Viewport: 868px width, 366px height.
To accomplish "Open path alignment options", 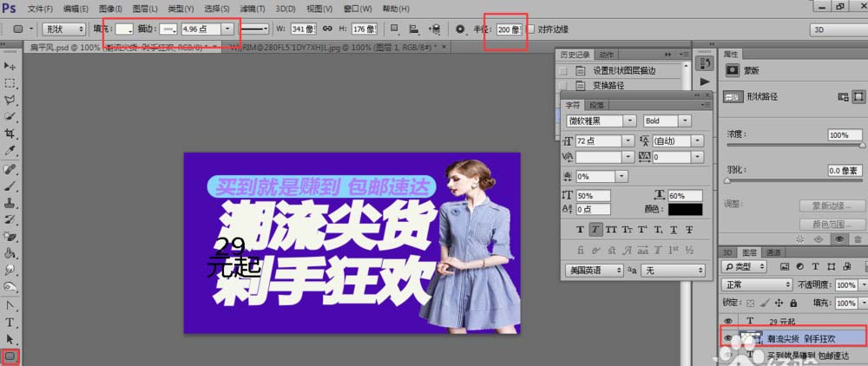I will [x=413, y=29].
